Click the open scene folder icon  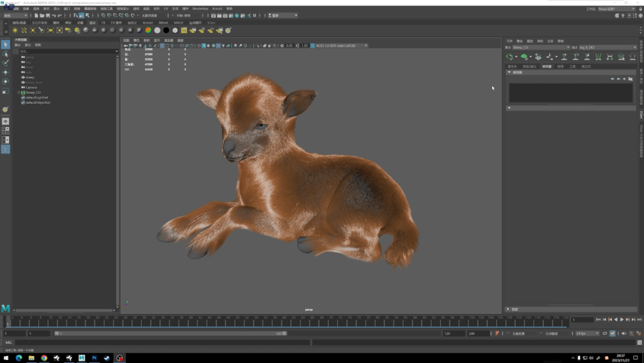click(x=42, y=16)
